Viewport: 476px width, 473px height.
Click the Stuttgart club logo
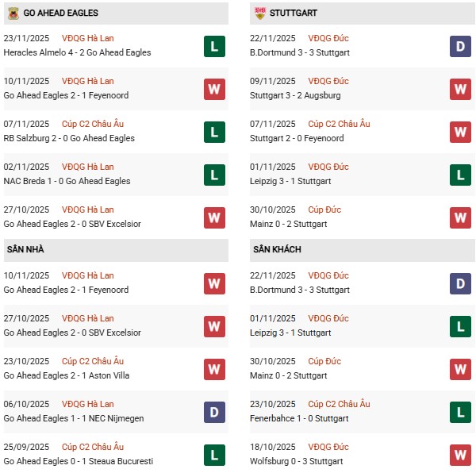coord(259,13)
